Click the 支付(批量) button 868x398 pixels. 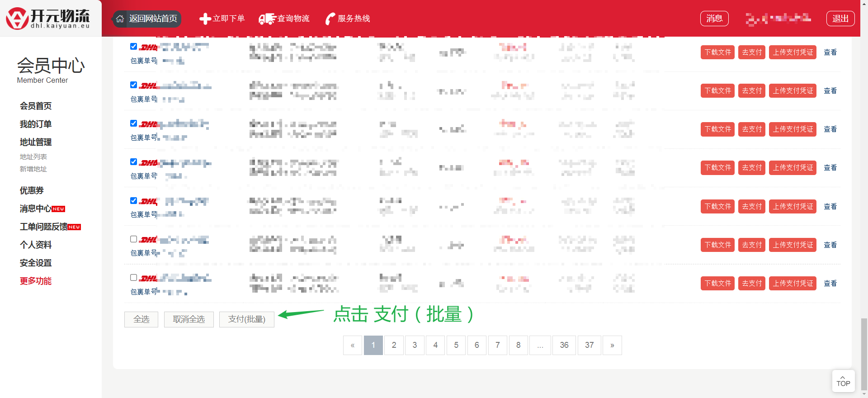[x=246, y=319]
